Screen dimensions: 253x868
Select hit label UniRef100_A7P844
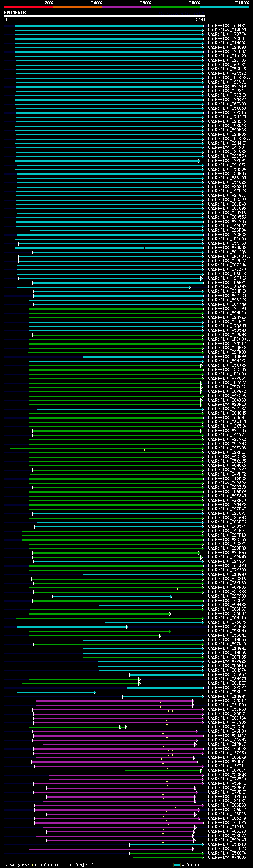pos(227,91)
